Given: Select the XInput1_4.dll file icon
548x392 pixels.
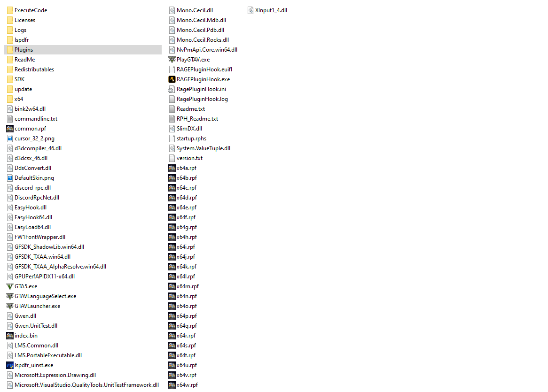Looking at the screenshot, I should coord(250,10).
